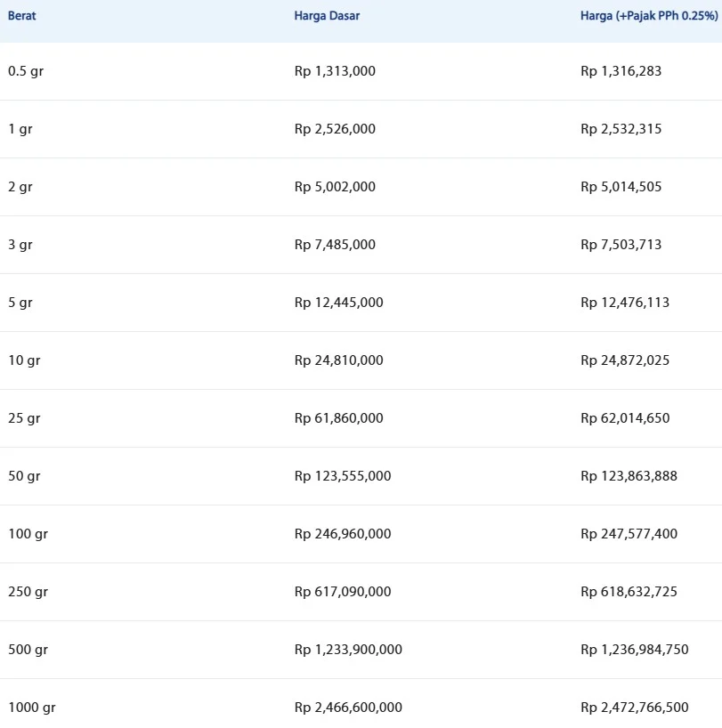Click base price Rp 1,233,900,000
722x728 pixels.
(x=348, y=650)
